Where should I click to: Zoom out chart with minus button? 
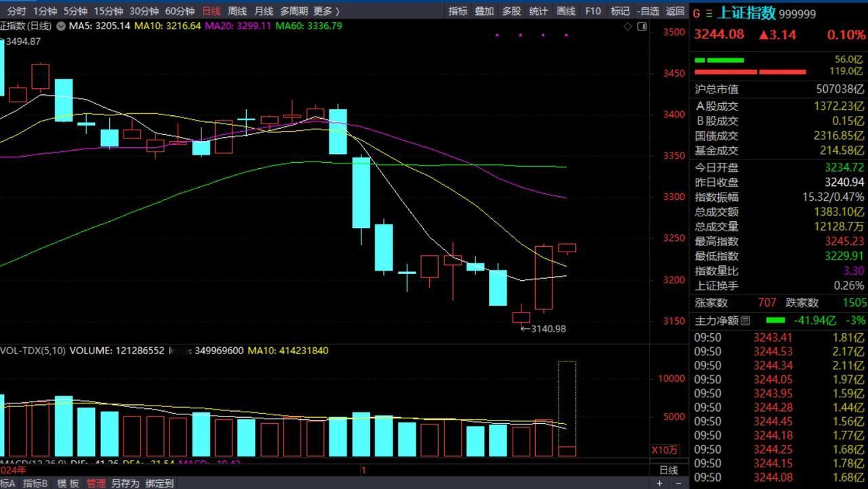pyautogui.click(x=679, y=483)
